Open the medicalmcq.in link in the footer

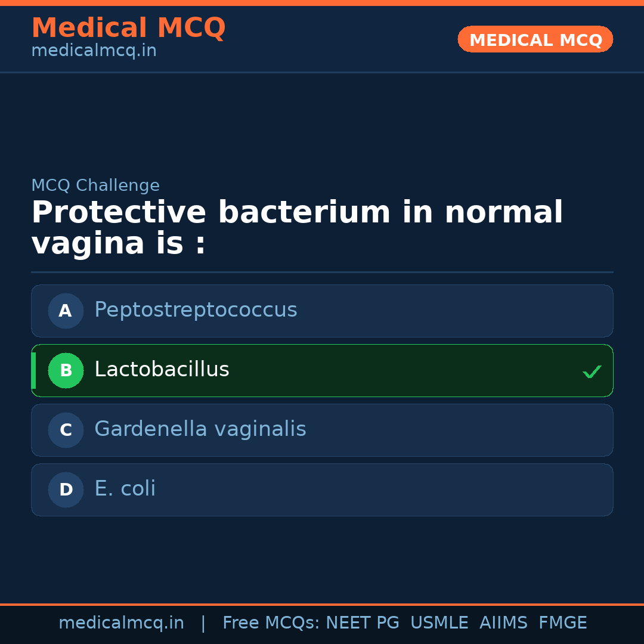[121, 623]
